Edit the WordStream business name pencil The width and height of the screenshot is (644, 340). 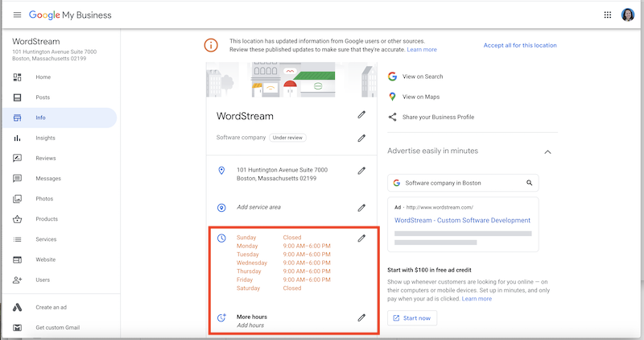pyautogui.click(x=361, y=114)
